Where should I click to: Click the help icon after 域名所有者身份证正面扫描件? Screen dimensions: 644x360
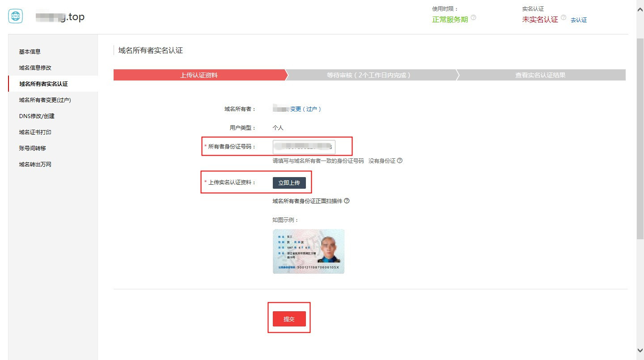346,201
